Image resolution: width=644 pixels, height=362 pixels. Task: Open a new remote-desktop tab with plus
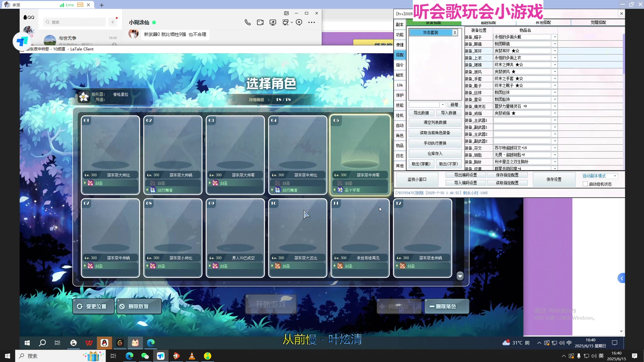[x=102, y=5]
